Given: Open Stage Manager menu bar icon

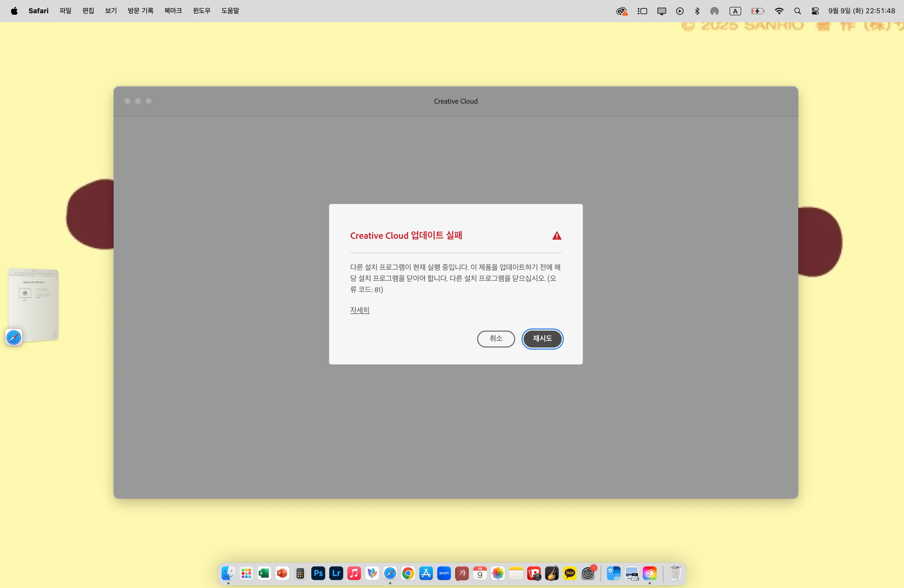Looking at the screenshot, I should [642, 11].
